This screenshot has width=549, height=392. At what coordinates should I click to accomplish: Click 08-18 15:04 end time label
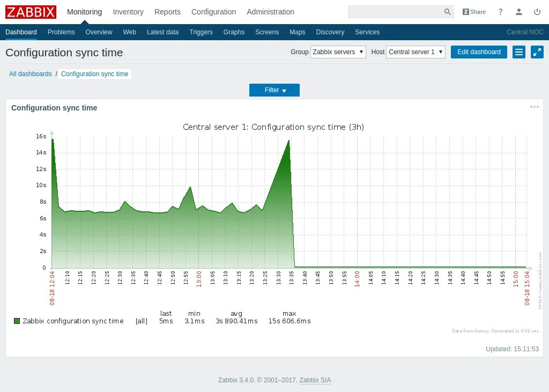click(527, 288)
